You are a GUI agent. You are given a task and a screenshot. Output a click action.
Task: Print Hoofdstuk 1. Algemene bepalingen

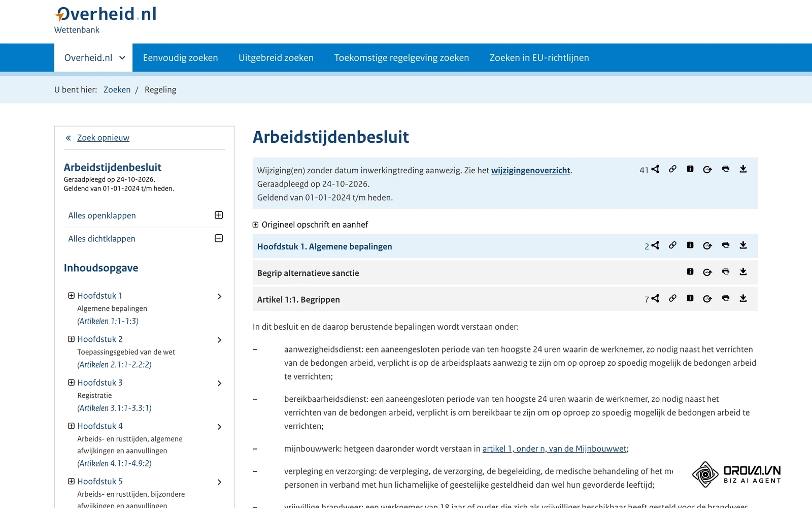(x=726, y=245)
